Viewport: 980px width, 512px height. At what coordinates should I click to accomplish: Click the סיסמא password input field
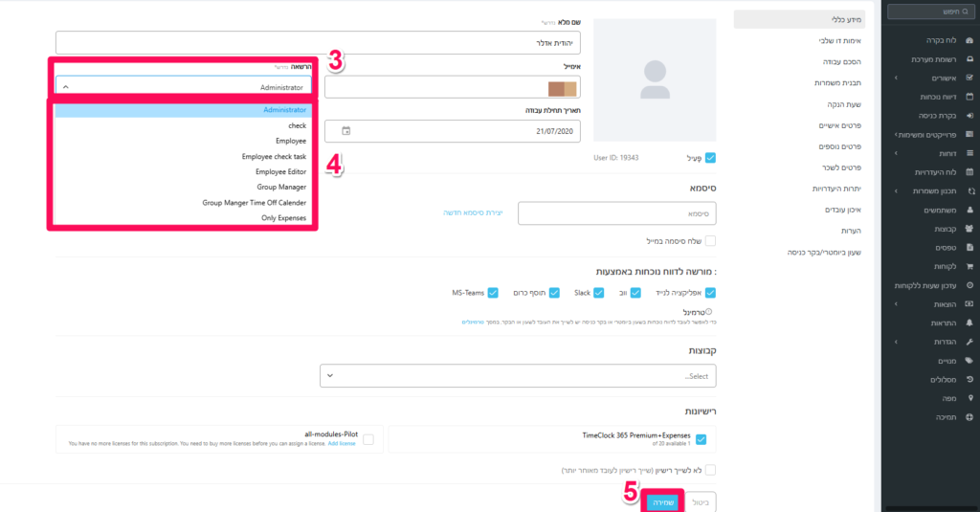click(616, 213)
